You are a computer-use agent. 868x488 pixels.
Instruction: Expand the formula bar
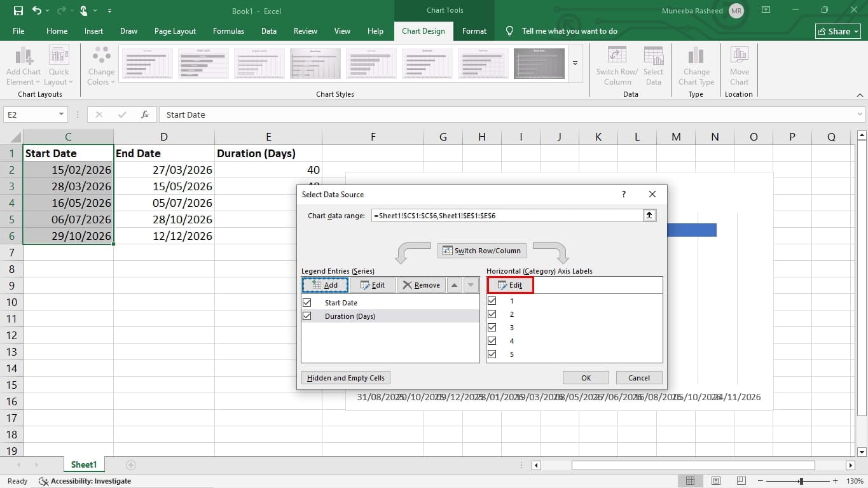[860, 115]
